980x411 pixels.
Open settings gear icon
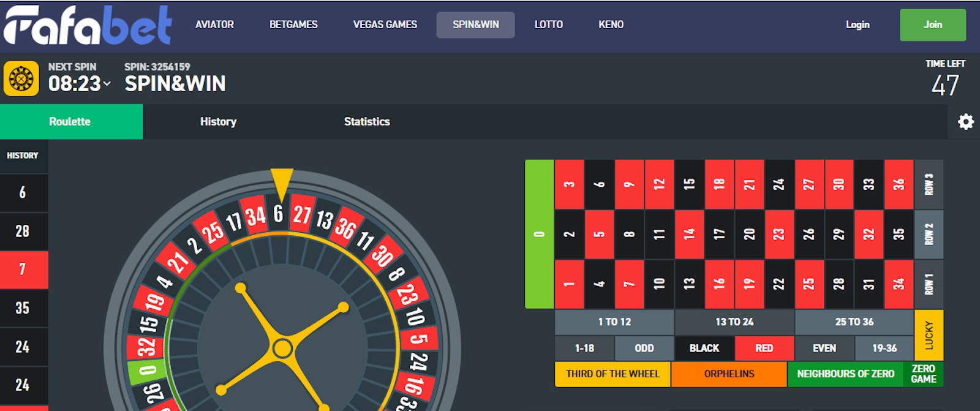click(965, 122)
